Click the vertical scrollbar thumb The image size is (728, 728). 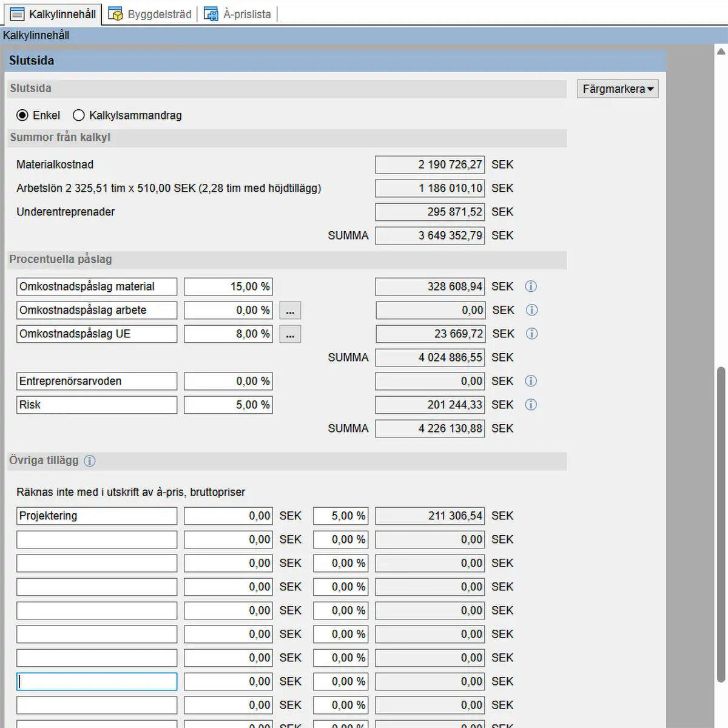click(x=721, y=522)
